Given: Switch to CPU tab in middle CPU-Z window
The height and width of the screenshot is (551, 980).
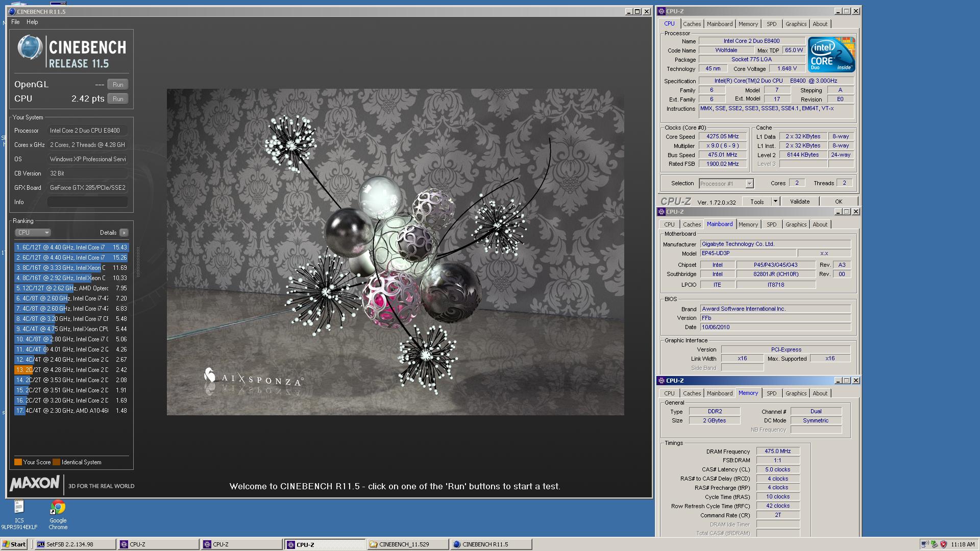Looking at the screenshot, I should [x=669, y=224].
